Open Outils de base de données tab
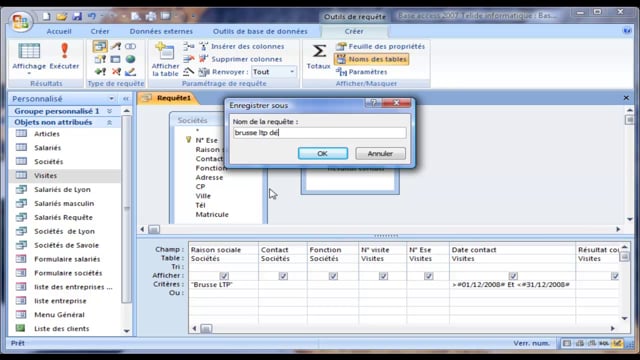The height and width of the screenshot is (360, 640). (x=260, y=31)
